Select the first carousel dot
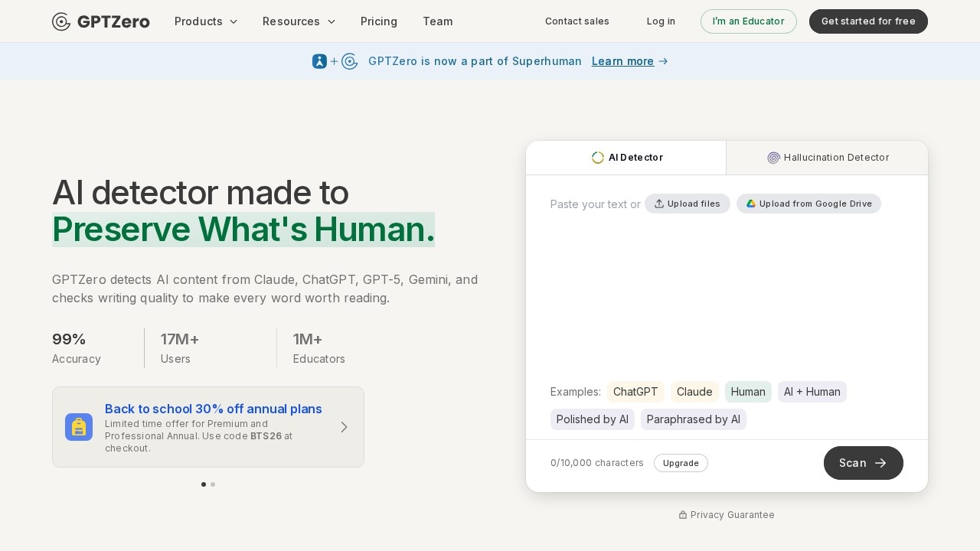980x551 pixels. click(204, 484)
